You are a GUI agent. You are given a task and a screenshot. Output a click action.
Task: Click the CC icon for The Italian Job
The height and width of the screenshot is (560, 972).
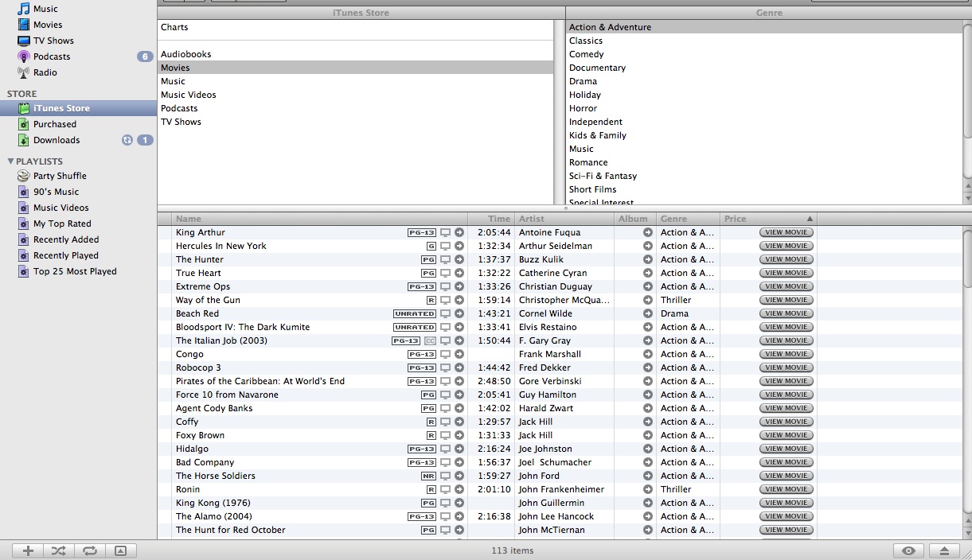tap(430, 340)
